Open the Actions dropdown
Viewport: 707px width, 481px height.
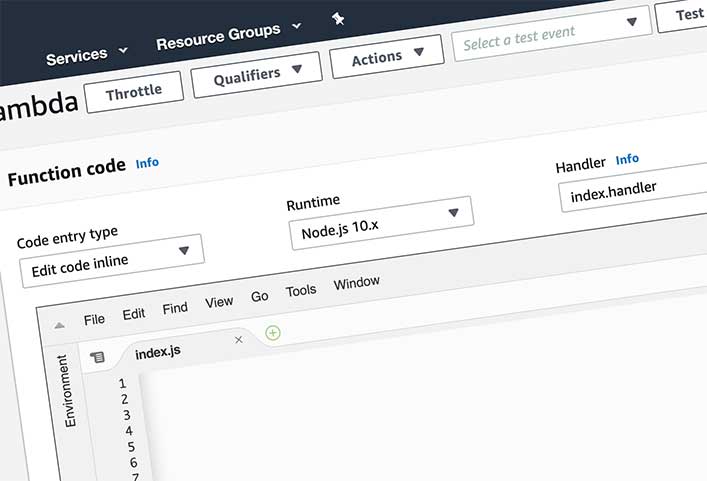point(387,56)
